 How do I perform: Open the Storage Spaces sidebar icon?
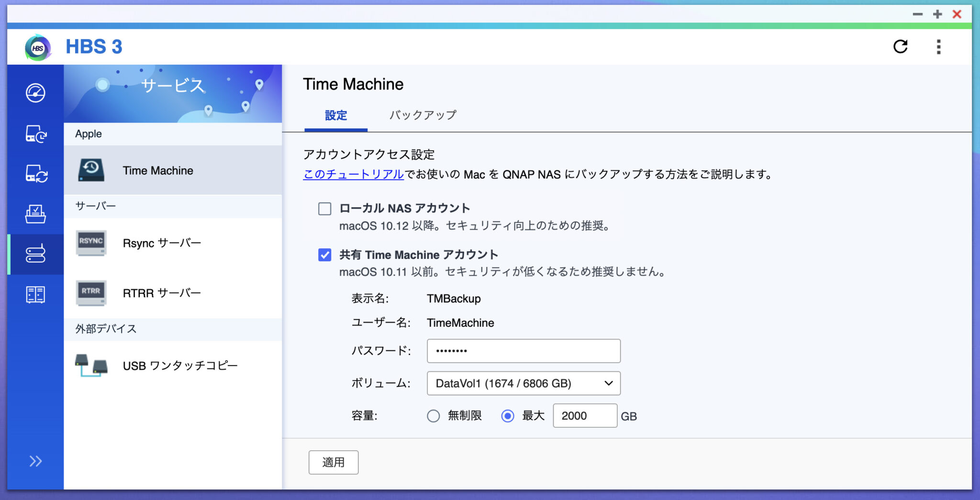click(x=35, y=295)
